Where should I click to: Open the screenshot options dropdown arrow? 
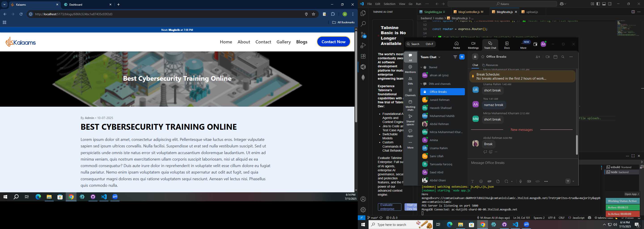coord(512,182)
